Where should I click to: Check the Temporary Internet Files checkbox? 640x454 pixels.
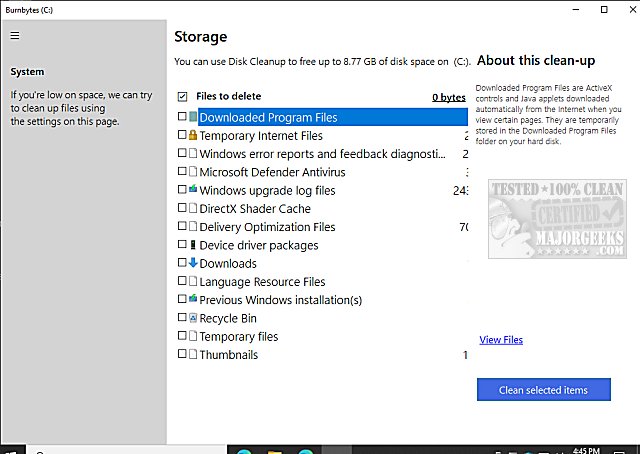click(182, 135)
